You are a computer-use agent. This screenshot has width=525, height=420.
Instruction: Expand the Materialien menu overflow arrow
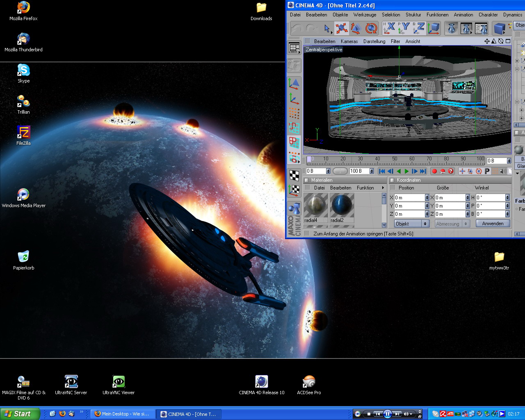coord(383,188)
